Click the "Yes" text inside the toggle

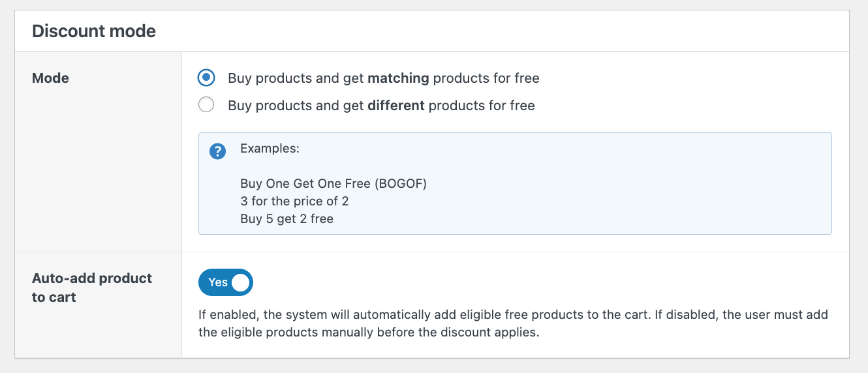[217, 282]
